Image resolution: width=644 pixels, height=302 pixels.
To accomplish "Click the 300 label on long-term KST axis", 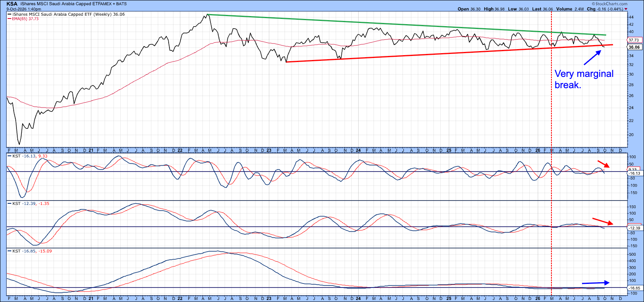I will point(633,267).
